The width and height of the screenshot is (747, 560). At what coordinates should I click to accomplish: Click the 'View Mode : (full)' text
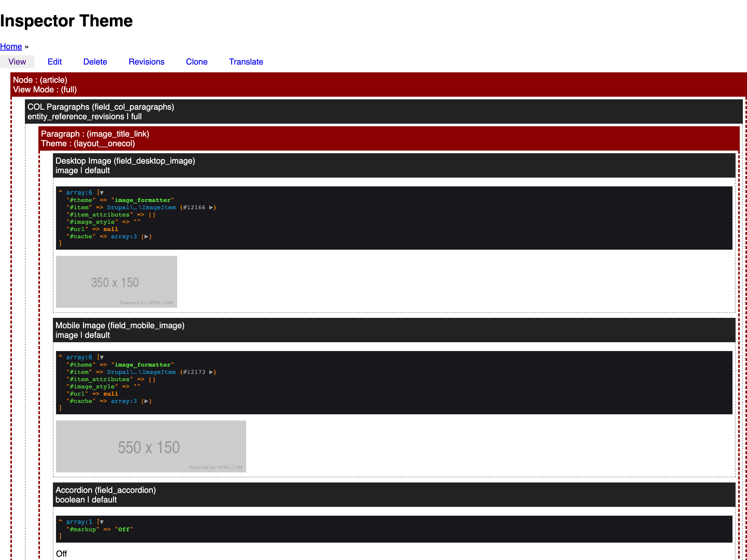pyautogui.click(x=45, y=90)
